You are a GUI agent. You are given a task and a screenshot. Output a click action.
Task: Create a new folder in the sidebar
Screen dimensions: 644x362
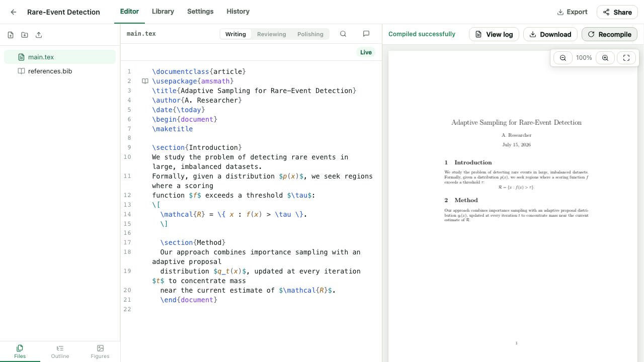tap(25, 35)
